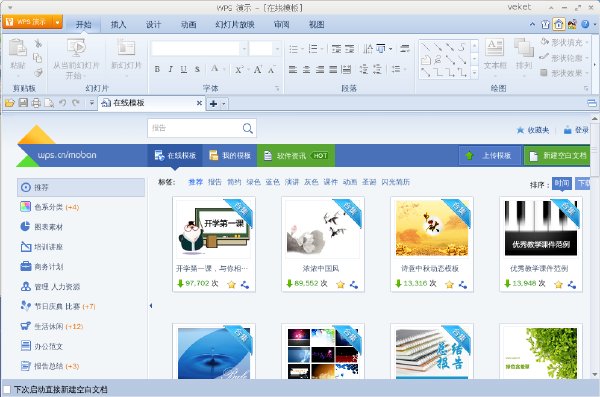Switch to the 动画 ribbon tab

coord(188,25)
